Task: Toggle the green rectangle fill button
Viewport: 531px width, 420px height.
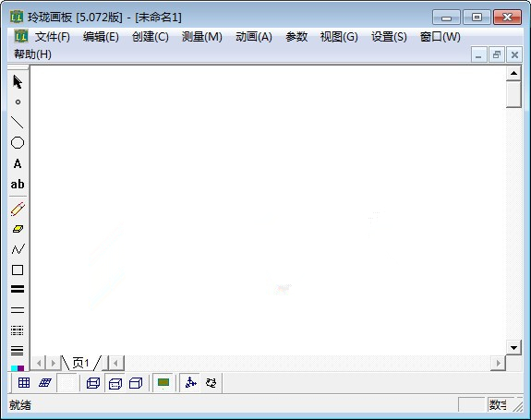Action: click(163, 383)
